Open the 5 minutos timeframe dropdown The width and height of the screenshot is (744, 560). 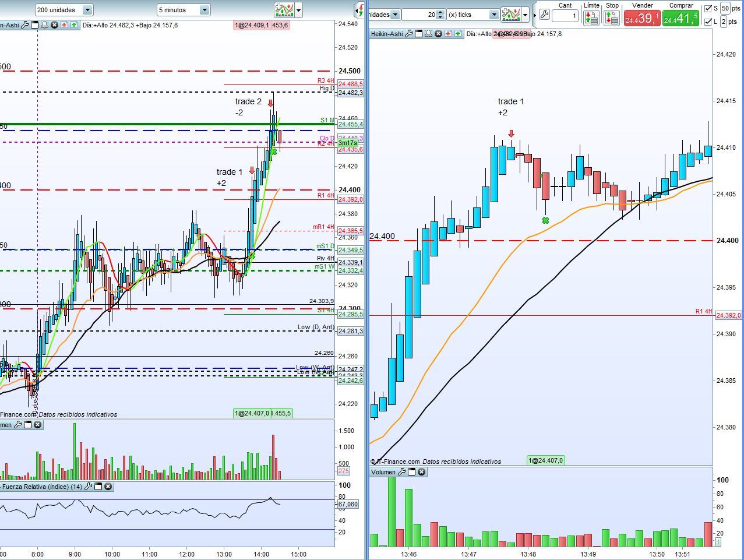pyautogui.click(x=184, y=10)
